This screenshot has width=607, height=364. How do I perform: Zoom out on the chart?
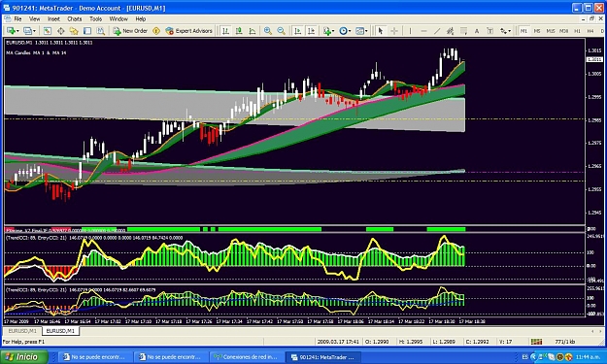(x=281, y=31)
